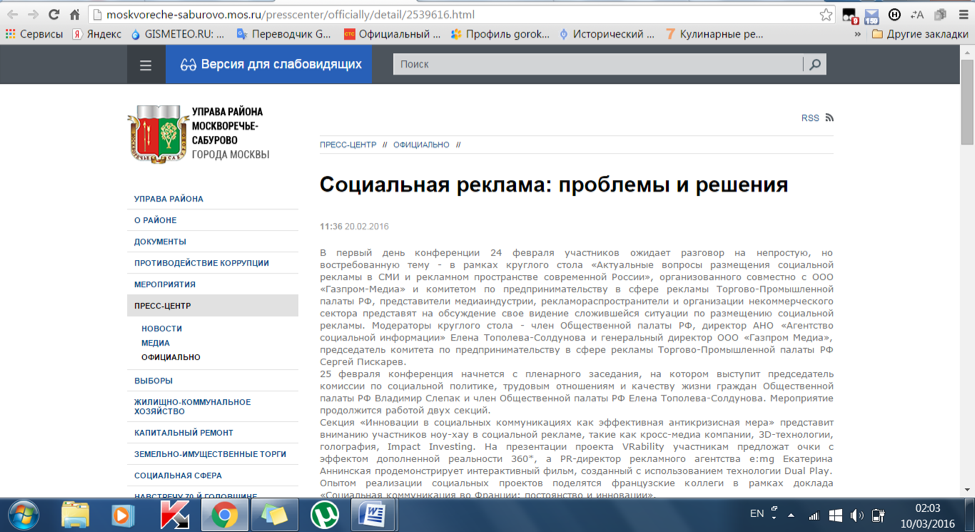This screenshot has height=532, width=975.
Task: Click the grey copy-pages extension icon
Action: 940,14
